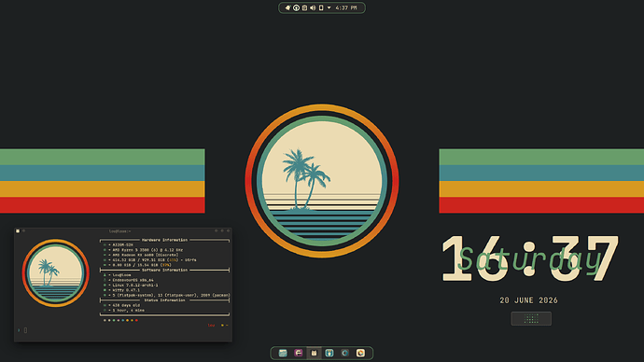The image size is (644, 362).
Task: Click the green color dot in terminal palette
Action: [x=114, y=320]
